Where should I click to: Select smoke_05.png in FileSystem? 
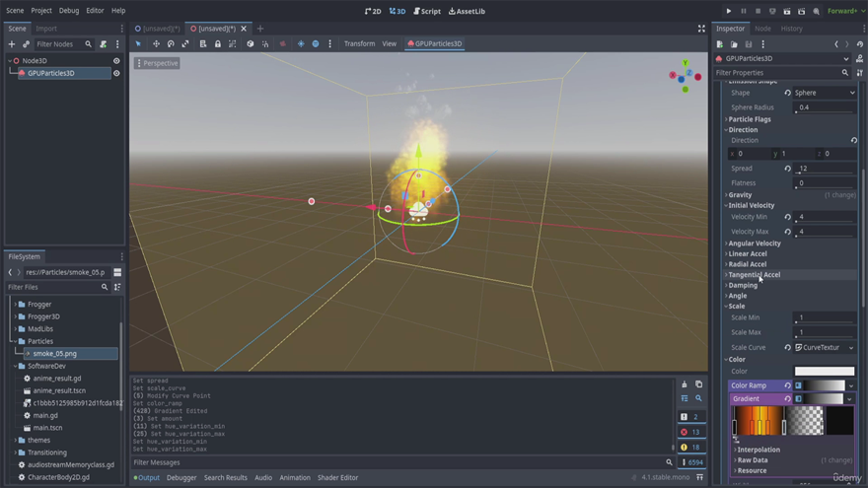point(55,354)
